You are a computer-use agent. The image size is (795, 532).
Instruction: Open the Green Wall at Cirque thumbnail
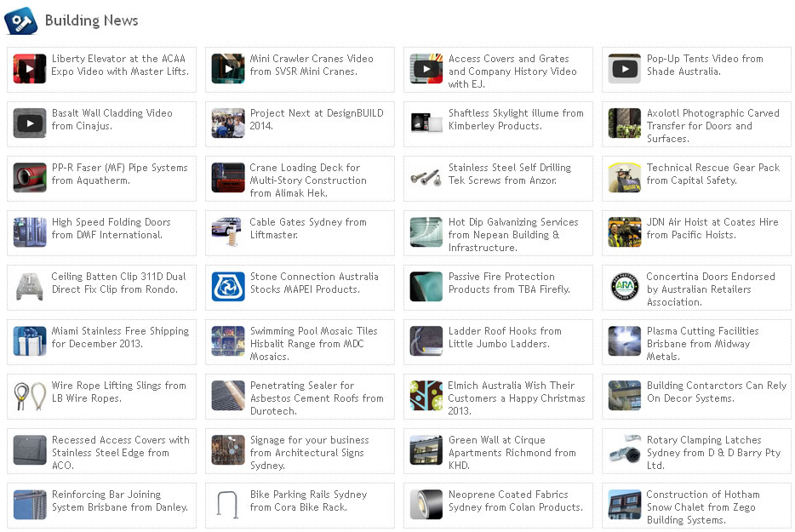(x=426, y=449)
